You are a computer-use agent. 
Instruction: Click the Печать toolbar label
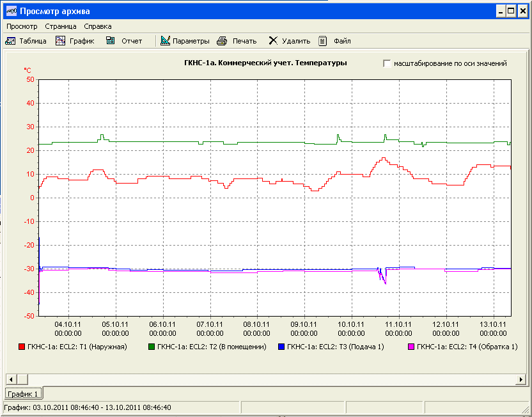[x=245, y=41]
